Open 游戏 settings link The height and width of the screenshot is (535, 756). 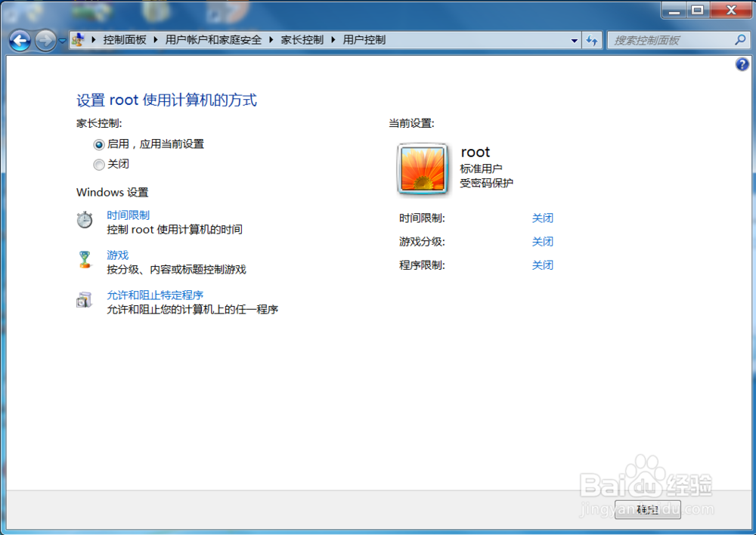coord(118,255)
